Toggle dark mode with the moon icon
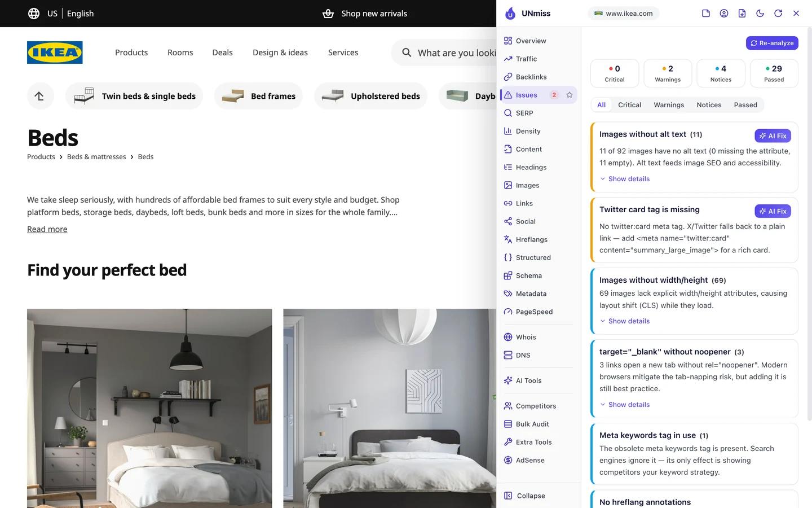812x508 pixels. pos(760,14)
